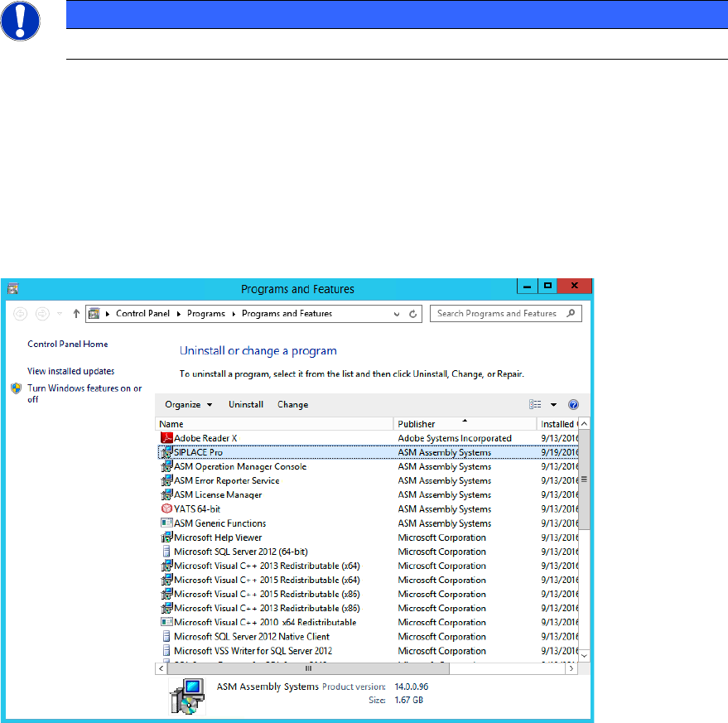This screenshot has width=728, height=723.
Task: Expand the arrow after Control Panel breadcrumb
Action: click(x=178, y=314)
